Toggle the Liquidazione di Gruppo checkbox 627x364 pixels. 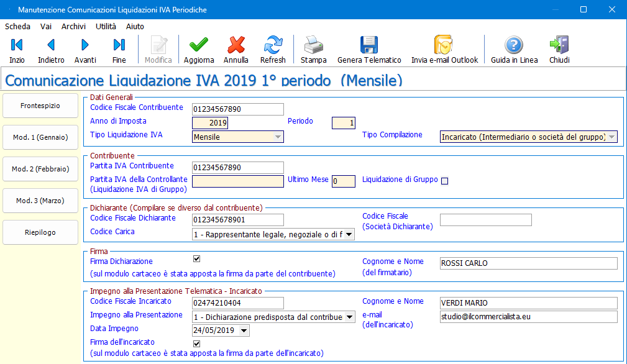(445, 181)
